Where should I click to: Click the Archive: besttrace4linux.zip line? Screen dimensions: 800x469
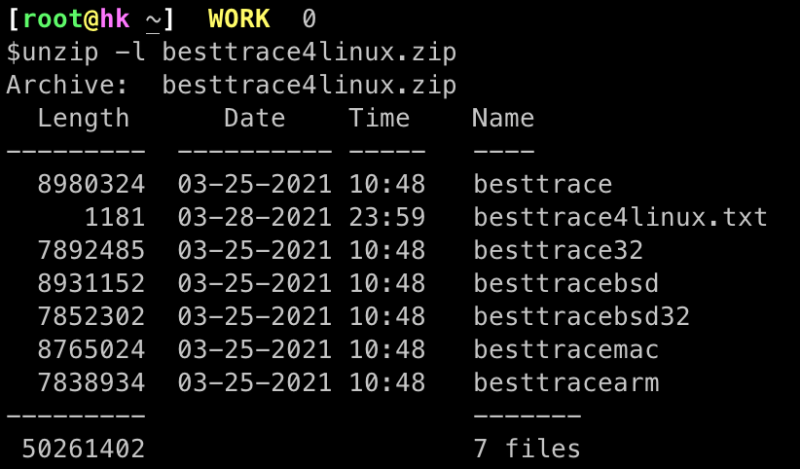point(231,86)
